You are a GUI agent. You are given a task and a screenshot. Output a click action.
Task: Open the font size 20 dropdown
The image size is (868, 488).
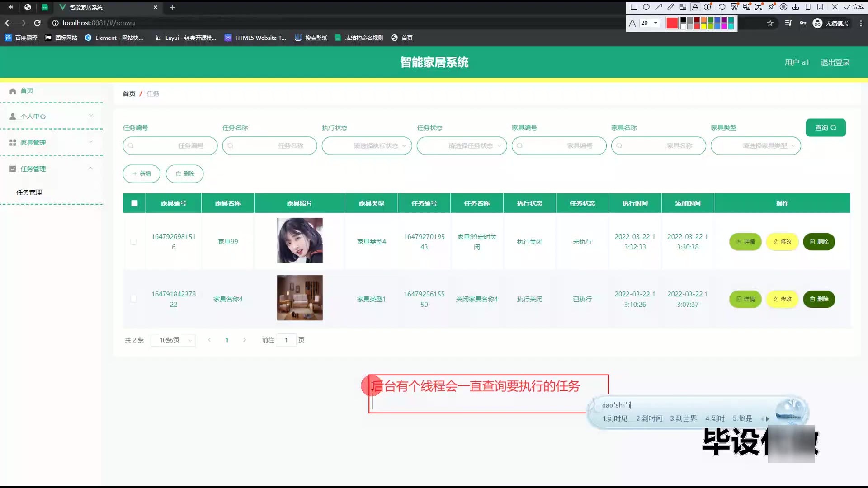[x=650, y=23]
